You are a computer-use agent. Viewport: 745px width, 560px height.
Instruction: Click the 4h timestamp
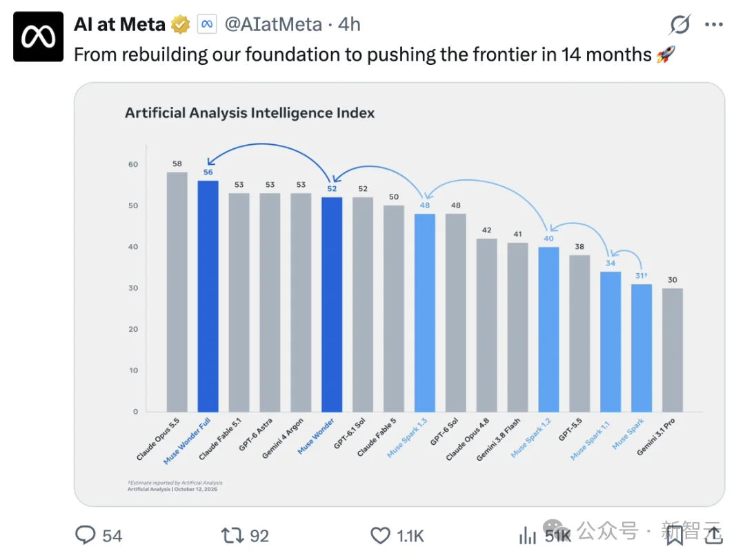[349, 24]
